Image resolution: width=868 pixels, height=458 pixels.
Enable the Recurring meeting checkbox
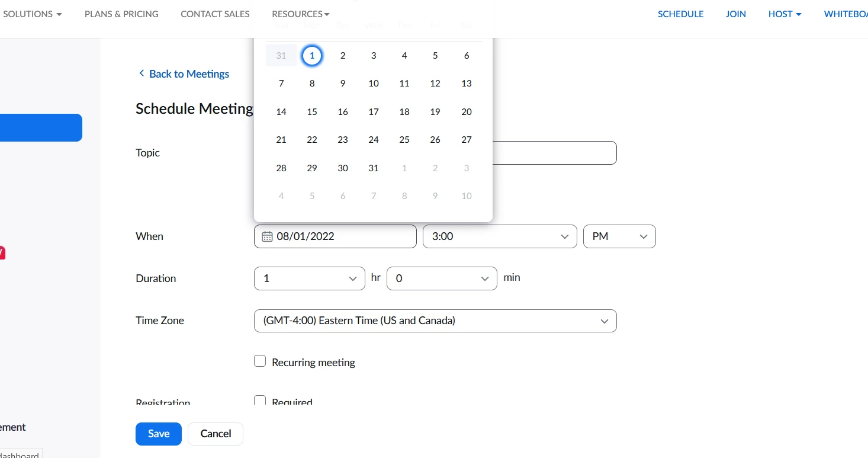coord(260,361)
